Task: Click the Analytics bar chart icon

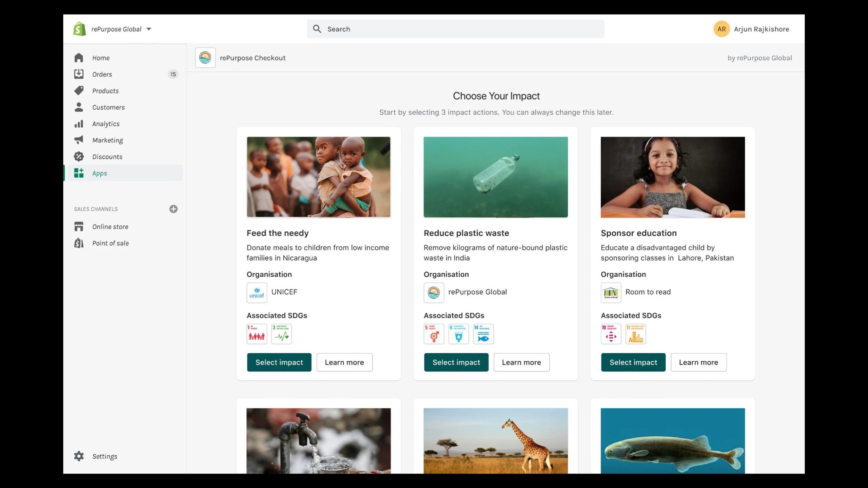Action: [x=79, y=124]
